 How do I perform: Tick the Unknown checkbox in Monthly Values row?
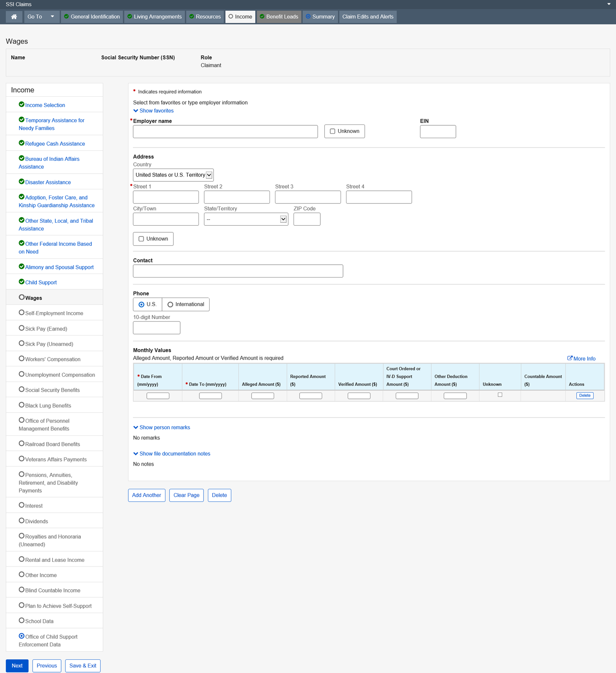click(500, 395)
